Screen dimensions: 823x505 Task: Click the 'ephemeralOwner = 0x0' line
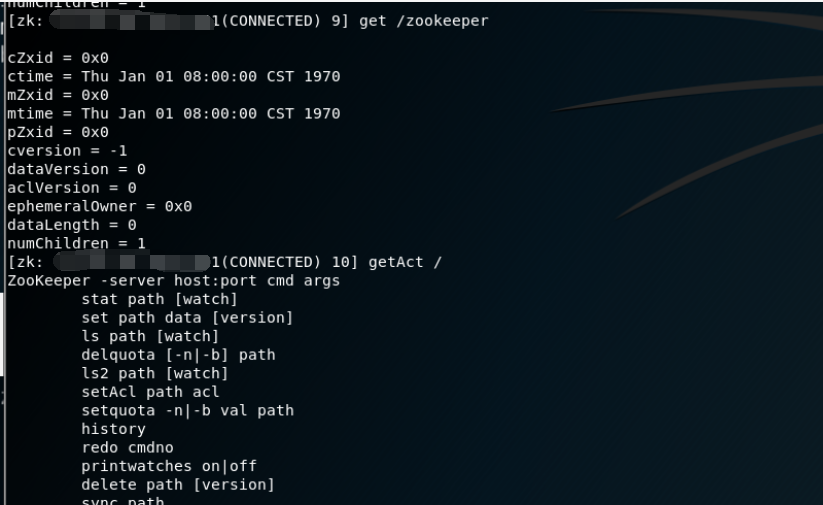(99, 206)
